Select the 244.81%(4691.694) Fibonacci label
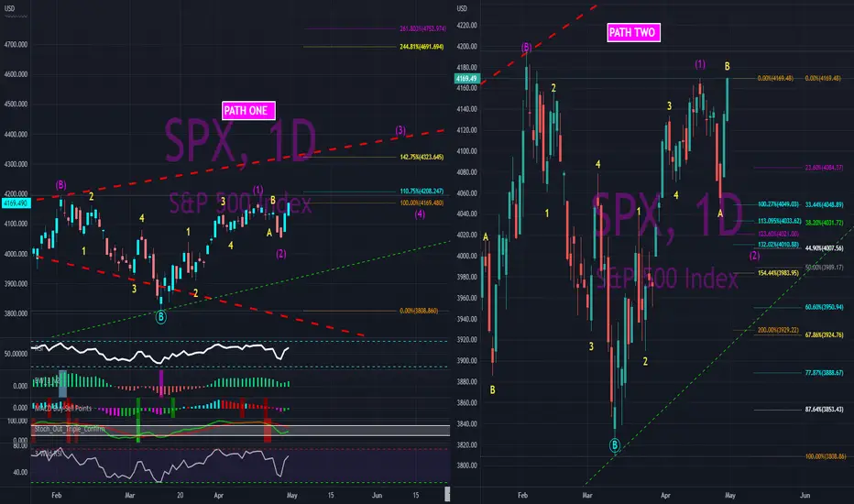The height and width of the screenshot is (504, 854). [x=422, y=47]
